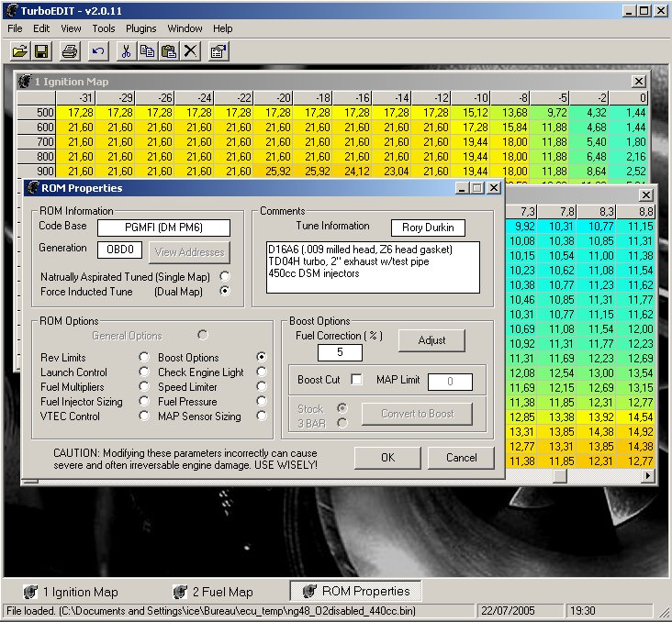
Task: Switch to the 1 Ignition Map tab
Action: 71,592
